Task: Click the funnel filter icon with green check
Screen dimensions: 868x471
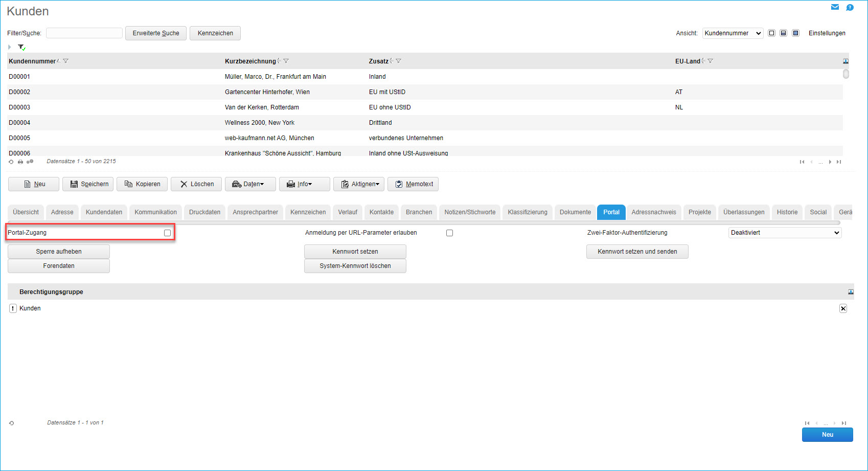Action: point(21,47)
